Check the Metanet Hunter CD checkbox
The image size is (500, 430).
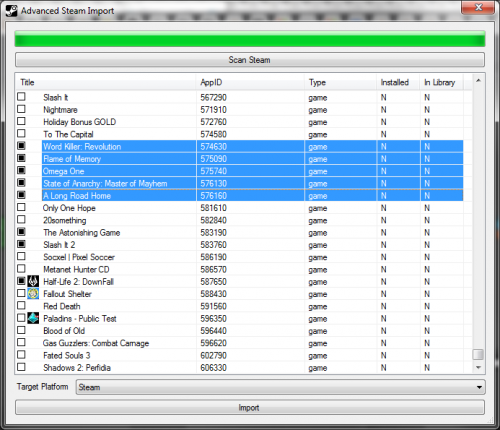click(x=21, y=268)
